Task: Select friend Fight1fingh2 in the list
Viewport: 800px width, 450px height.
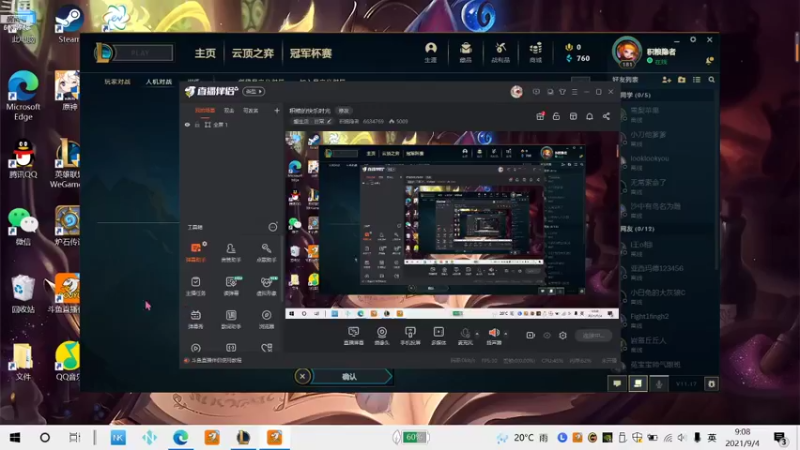Action: pos(667,320)
